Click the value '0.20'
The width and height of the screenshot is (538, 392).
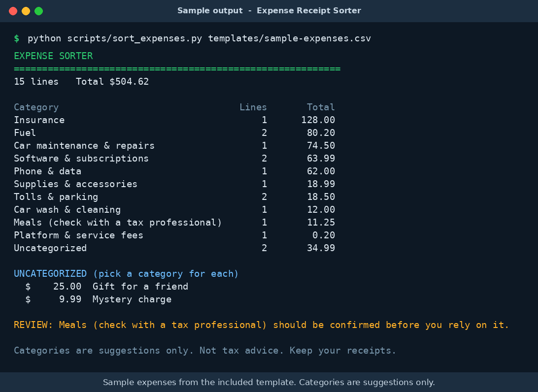[x=324, y=235]
